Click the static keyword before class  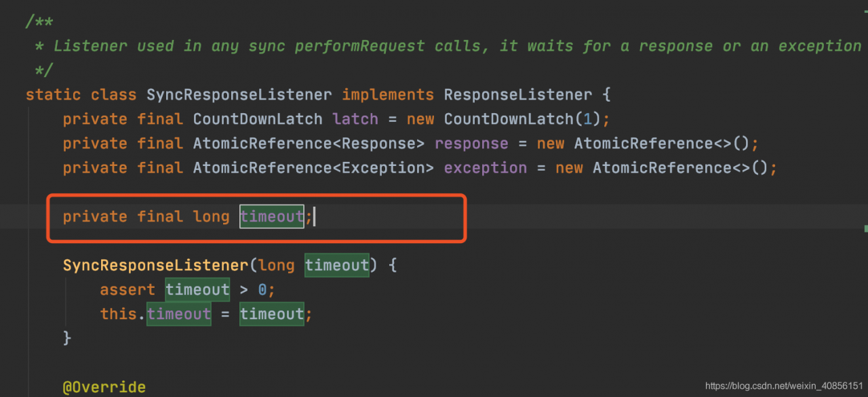click(53, 95)
